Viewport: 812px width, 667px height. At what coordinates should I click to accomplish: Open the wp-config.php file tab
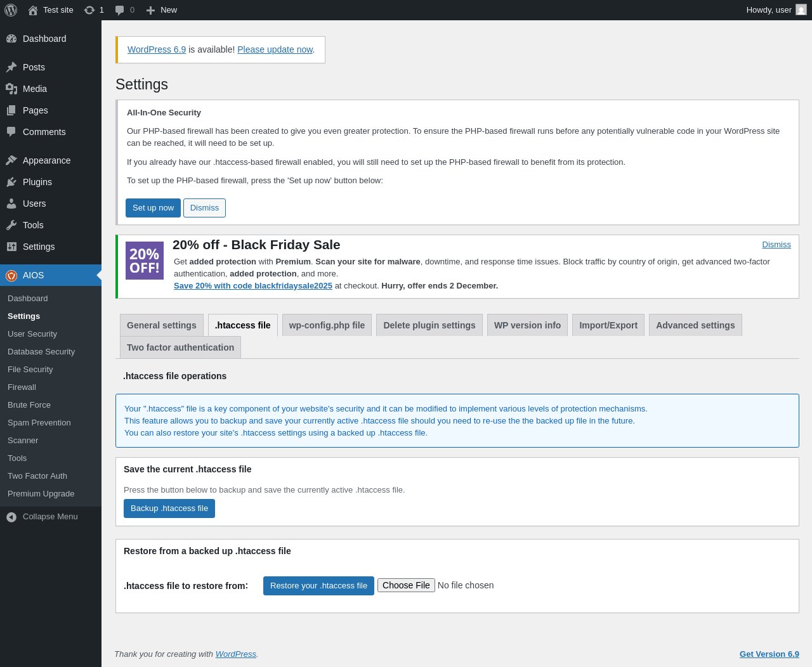tap(327, 325)
